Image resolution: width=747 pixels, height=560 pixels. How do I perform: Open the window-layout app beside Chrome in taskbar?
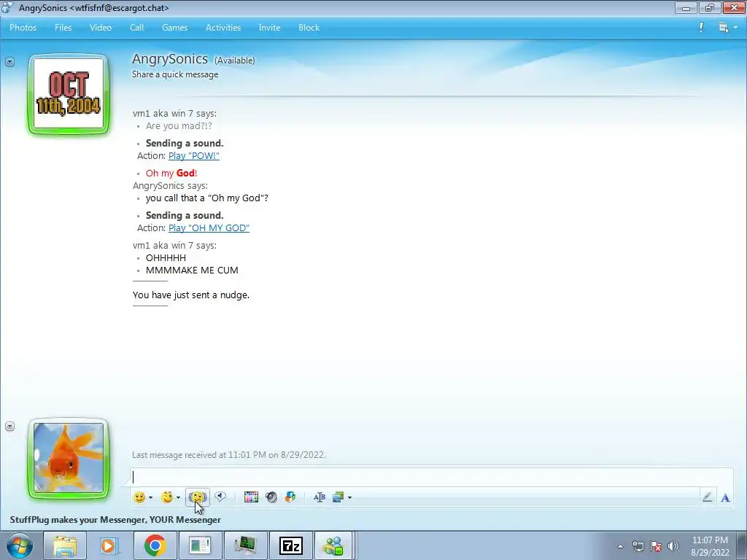(x=200, y=545)
